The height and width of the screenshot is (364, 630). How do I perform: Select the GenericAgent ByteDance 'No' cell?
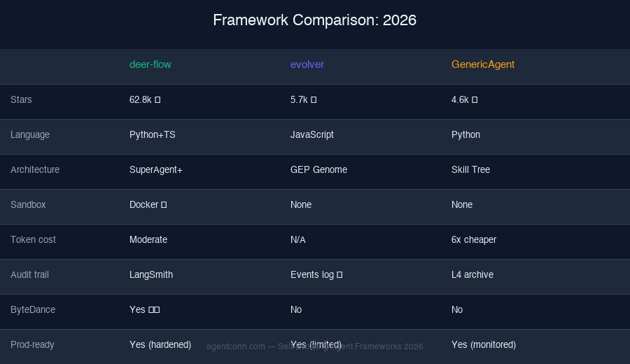tap(457, 309)
